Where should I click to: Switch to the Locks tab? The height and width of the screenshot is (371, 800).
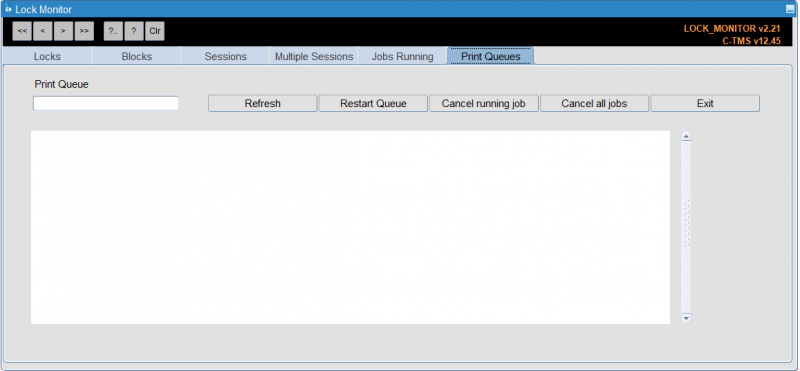[47, 56]
